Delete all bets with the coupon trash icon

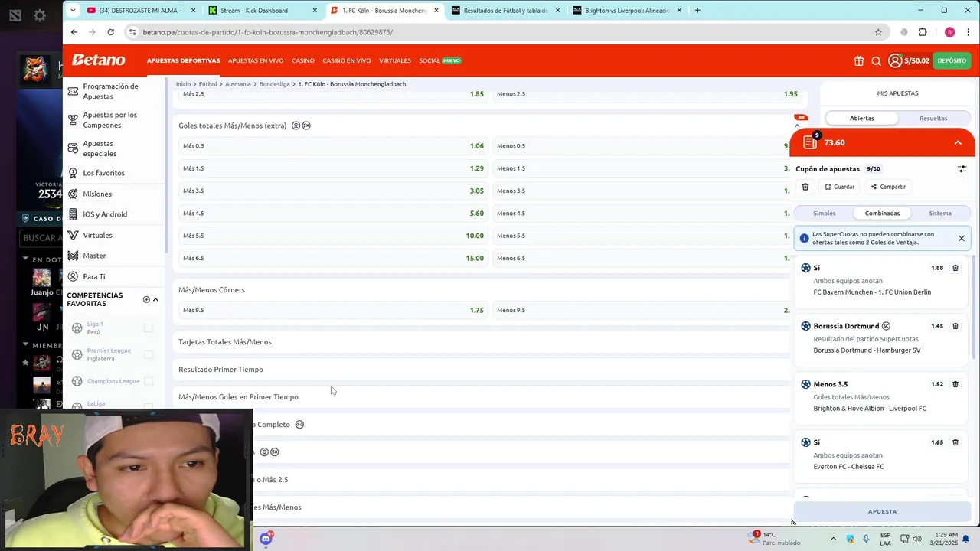[x=805, y=187]
